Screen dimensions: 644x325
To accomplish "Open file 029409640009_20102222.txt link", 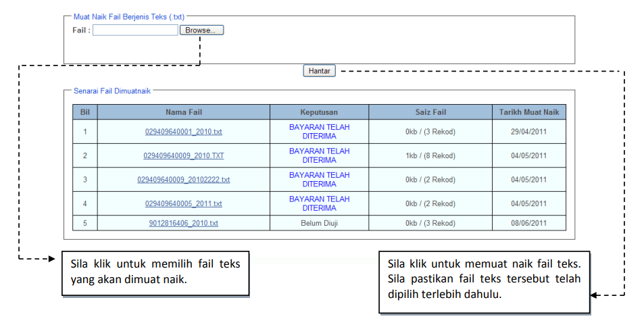I will pyautogui.click(x=184, y=180).
